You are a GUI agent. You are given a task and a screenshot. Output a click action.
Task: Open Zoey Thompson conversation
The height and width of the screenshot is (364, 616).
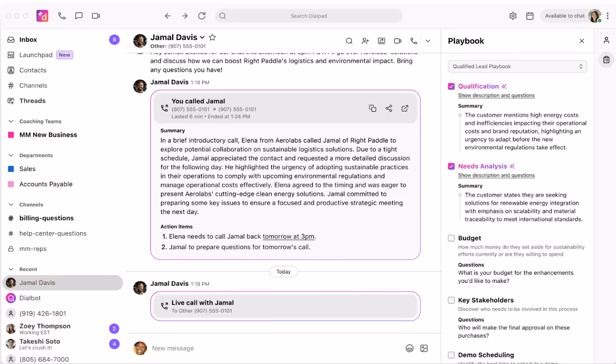[x=63, y=329]
